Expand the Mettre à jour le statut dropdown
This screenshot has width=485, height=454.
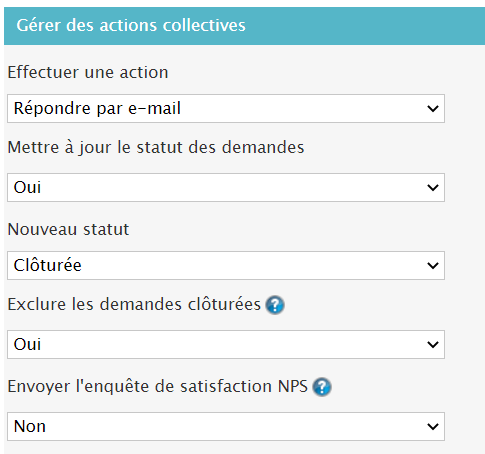(x=226, y=187)
